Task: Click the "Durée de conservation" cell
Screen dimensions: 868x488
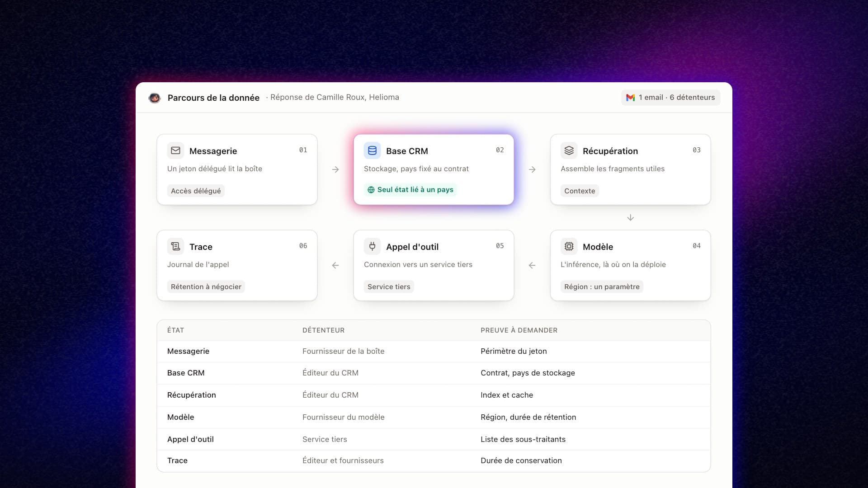Action: coord(521,460)
